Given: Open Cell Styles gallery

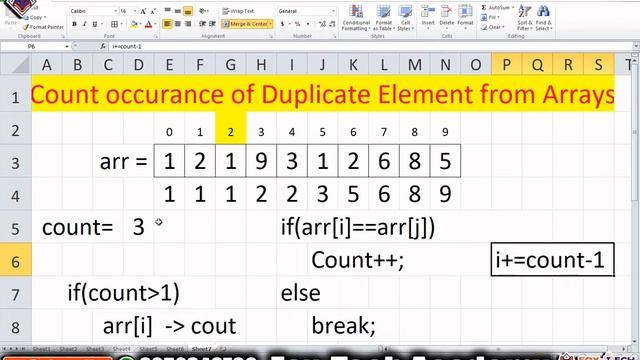Looking at the screenshot, I should 405,18.
